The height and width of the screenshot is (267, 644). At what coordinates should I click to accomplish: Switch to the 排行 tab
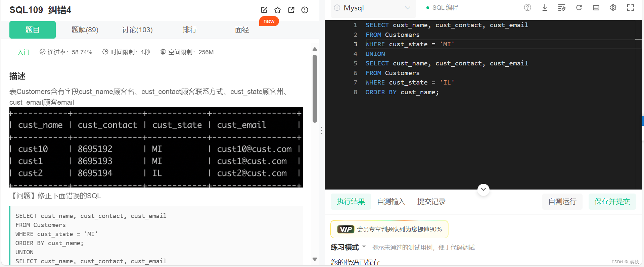click(190, 30)
